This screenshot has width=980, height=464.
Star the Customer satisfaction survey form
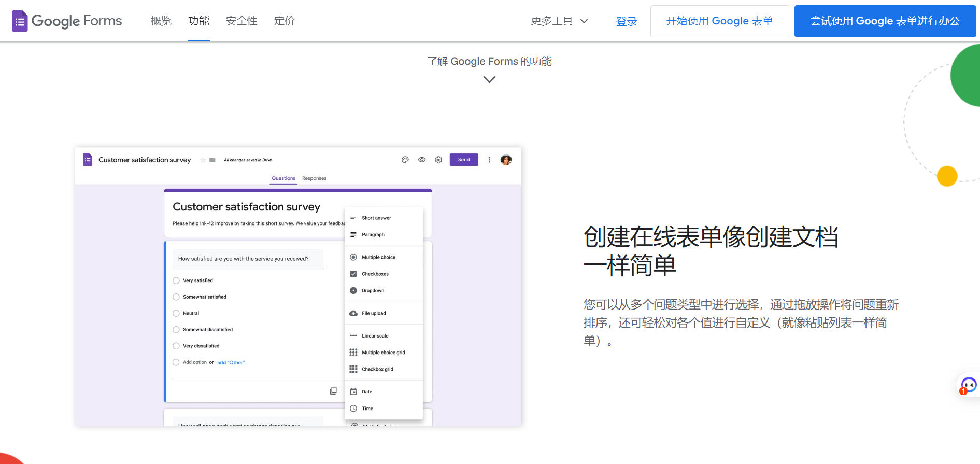tap(203, 160)
